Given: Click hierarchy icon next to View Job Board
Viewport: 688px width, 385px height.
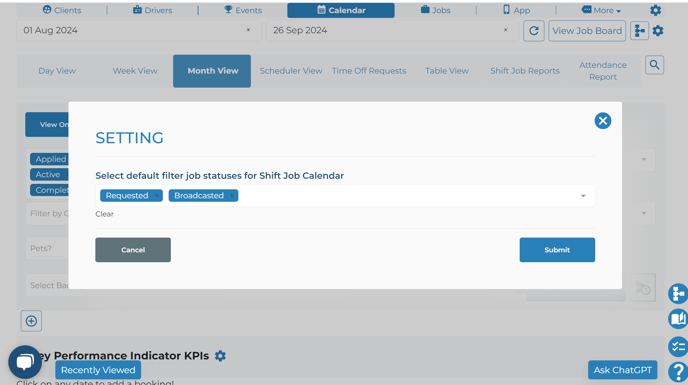Looking at the screenshot, I should pyautogui.click(x=640, y=31).
